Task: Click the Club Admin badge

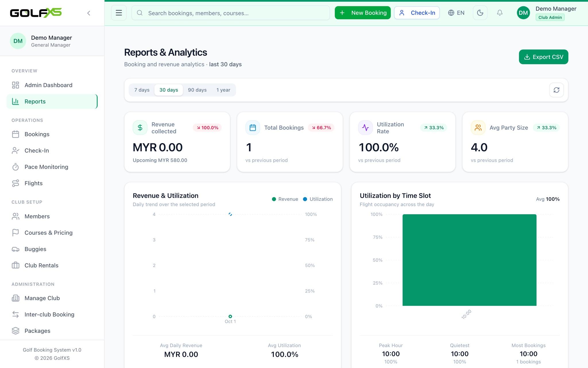Action: [550, 18]
